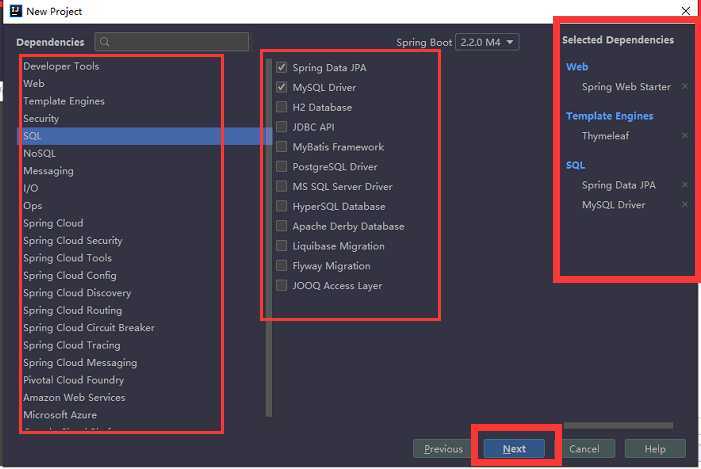Click the Selected Dependencies horizontal scrollbar
701x469 pixels.
pos(618,425)
